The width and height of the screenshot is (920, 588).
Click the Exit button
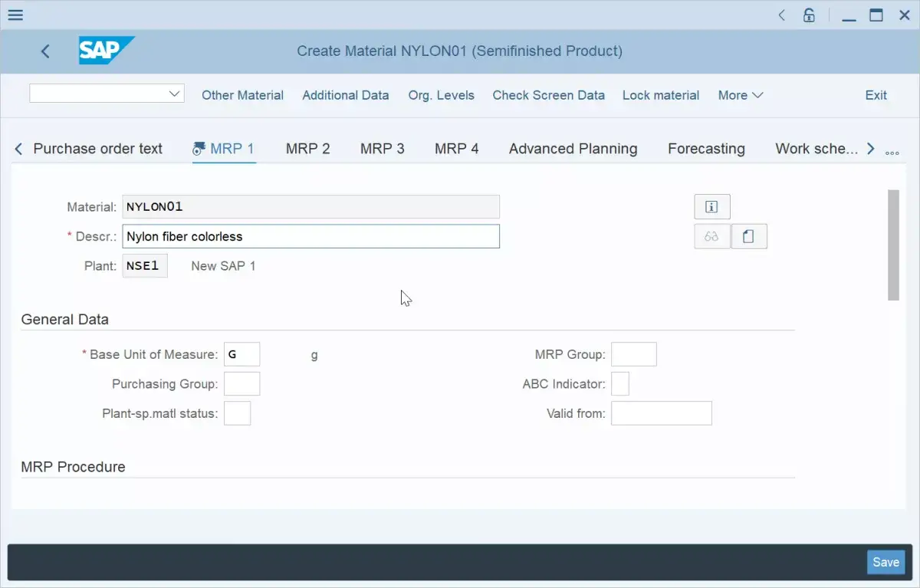pos(876,95)
